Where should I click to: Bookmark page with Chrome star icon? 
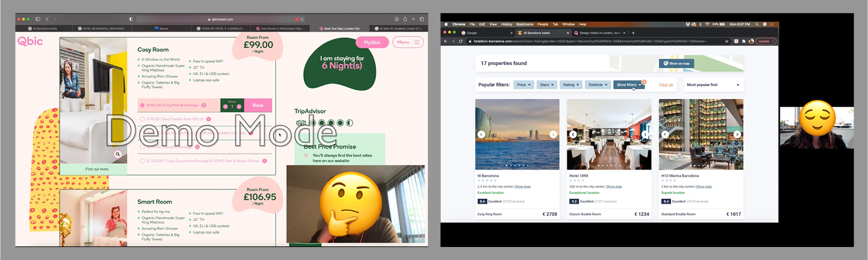[728, 41]
